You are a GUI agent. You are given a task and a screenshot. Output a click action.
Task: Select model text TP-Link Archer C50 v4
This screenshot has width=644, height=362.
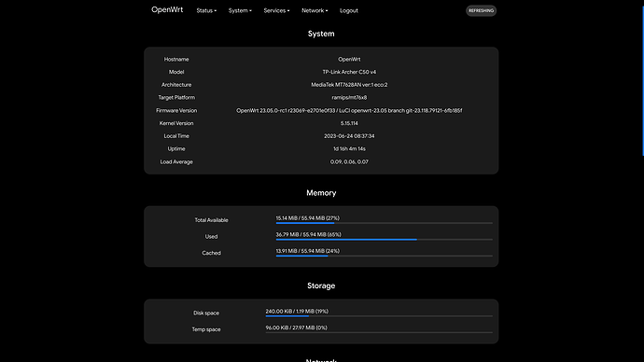tap(349, 72)
